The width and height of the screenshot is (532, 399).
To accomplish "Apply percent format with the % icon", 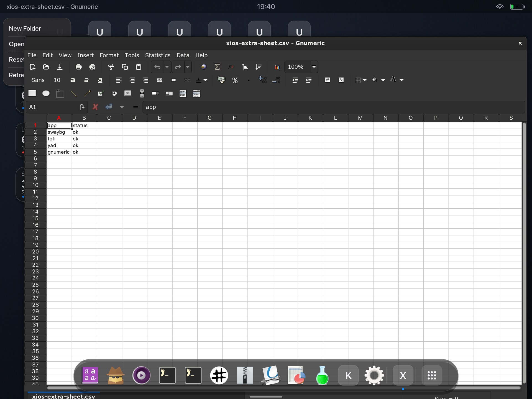I will click(x=235, y=80).
